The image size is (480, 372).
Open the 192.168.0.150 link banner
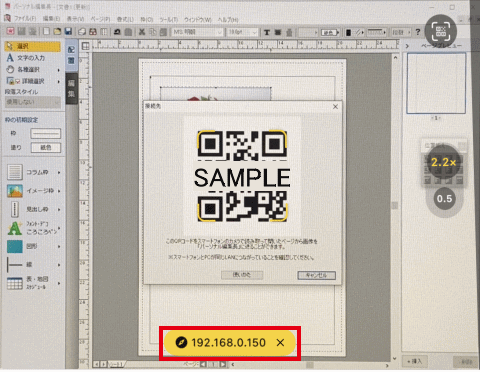tap(230, 343)
